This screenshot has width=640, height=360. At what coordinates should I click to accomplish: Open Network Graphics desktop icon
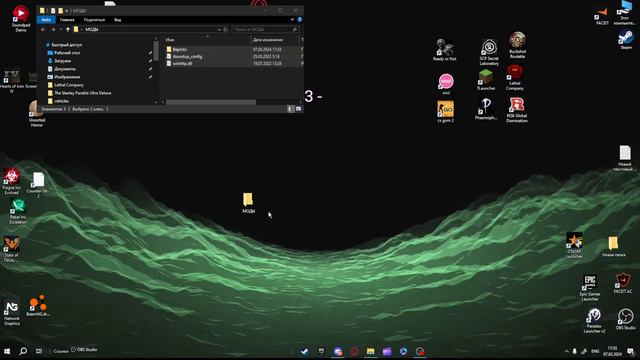click(12, 313)
